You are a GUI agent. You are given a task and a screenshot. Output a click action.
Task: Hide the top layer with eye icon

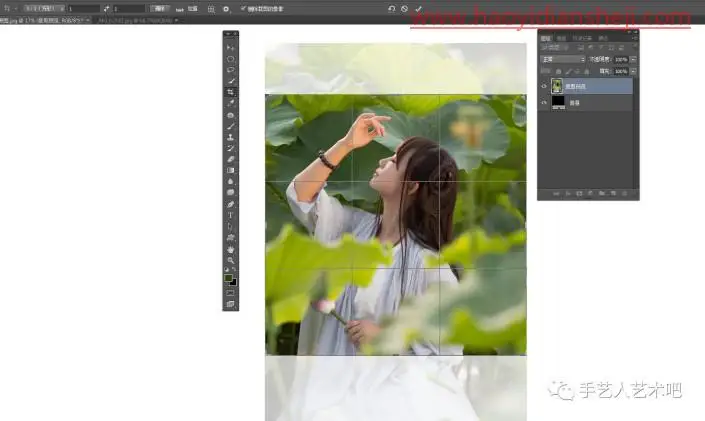pos(544,86)
